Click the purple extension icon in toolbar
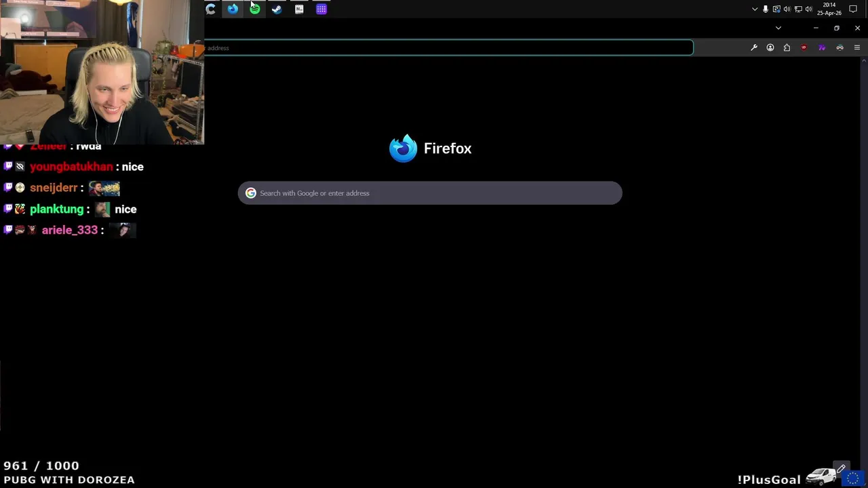The image size is (868, 488). click(822, 47)
